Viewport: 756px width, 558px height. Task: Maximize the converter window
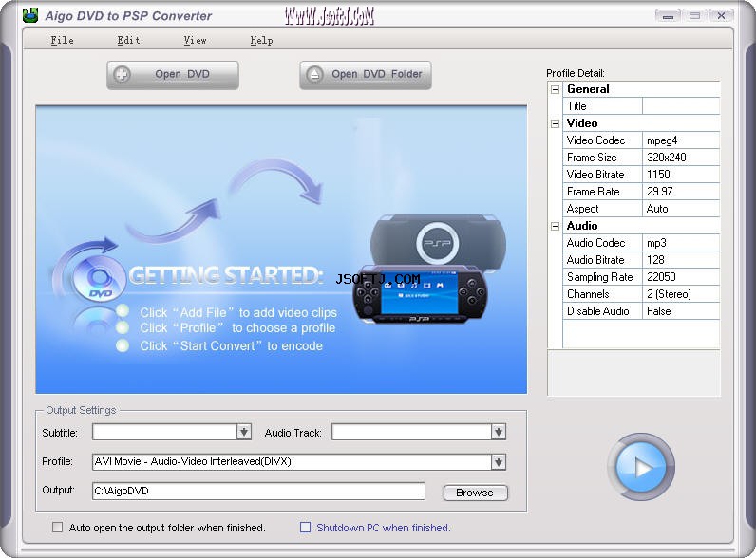(694, 16)
